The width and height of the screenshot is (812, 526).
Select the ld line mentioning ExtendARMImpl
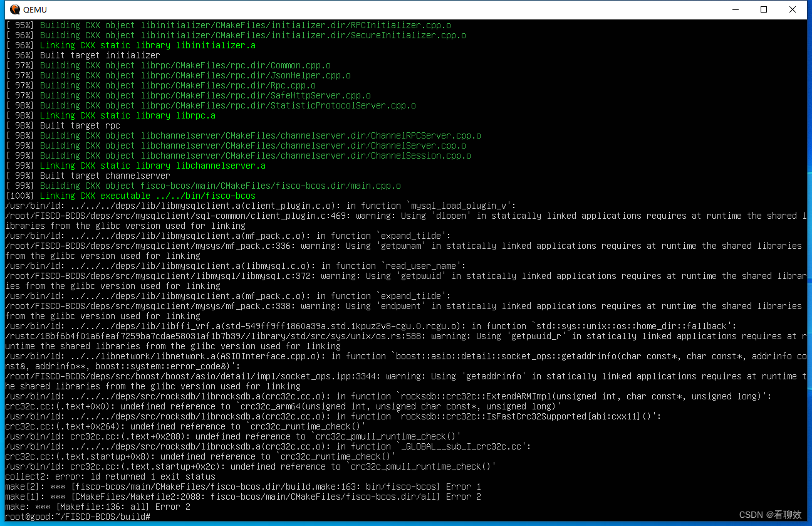(388, 396)
